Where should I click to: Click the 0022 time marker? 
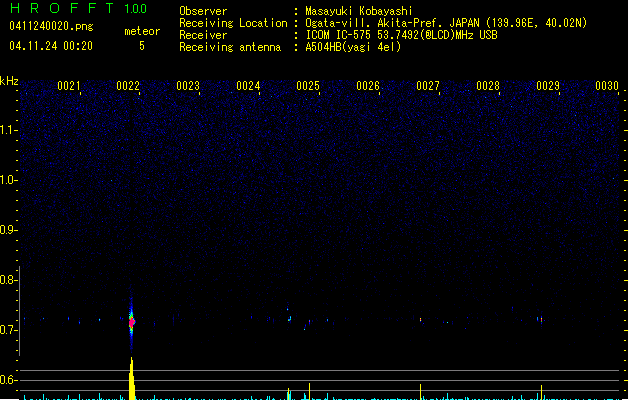tap(128, 86)
